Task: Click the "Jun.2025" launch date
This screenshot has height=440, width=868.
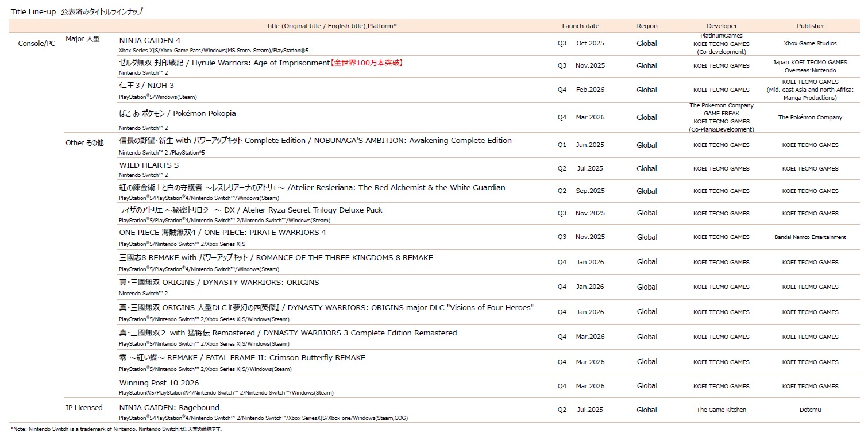Action: (590, 145)
